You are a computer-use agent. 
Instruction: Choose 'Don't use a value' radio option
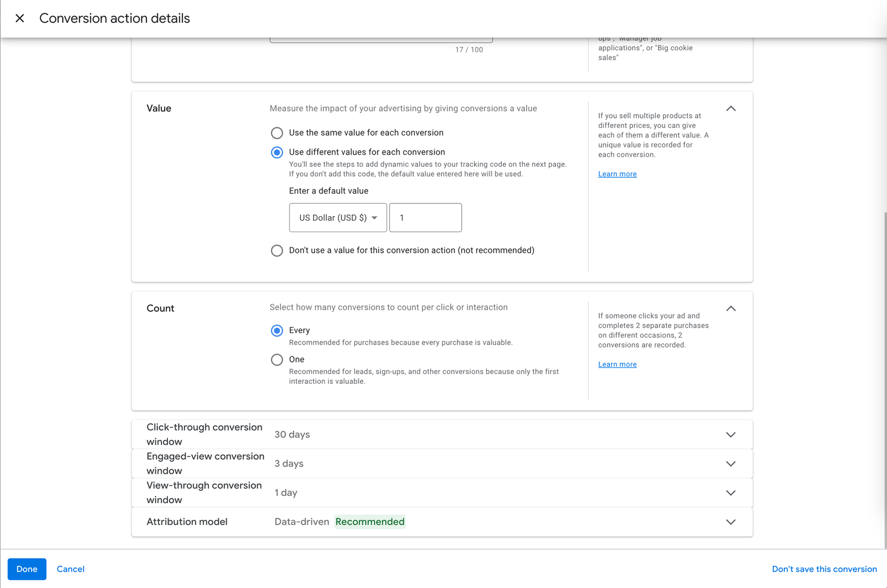(x=277, y=250)
